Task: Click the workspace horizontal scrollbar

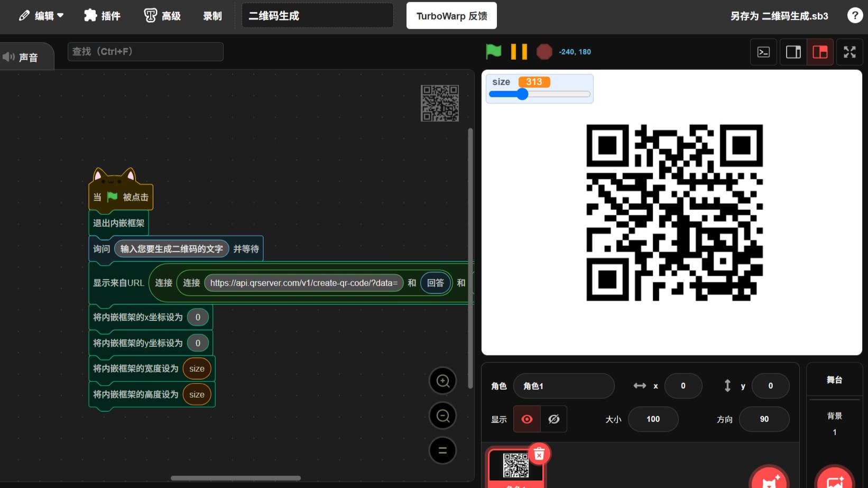Action: (236, 478)
